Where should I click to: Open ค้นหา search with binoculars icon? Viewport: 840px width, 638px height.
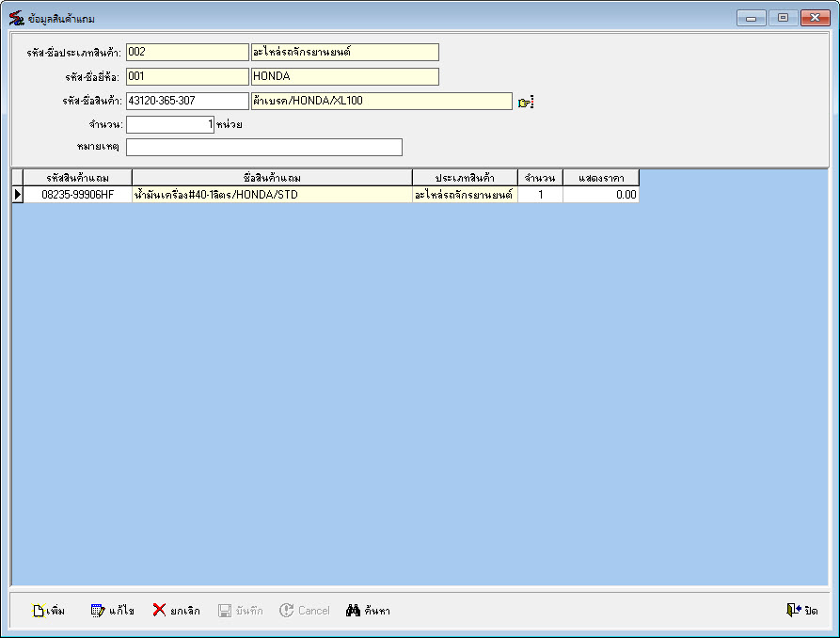pyautogui.click(x=368, y=611)
